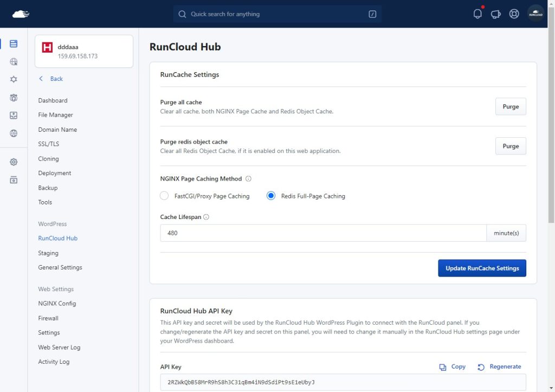Go back using the Back chevron
The image size is (555, 392).
click(51, 79)
